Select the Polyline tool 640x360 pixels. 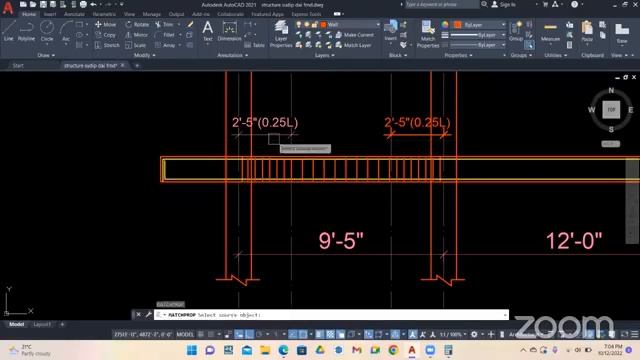(26, 31)
